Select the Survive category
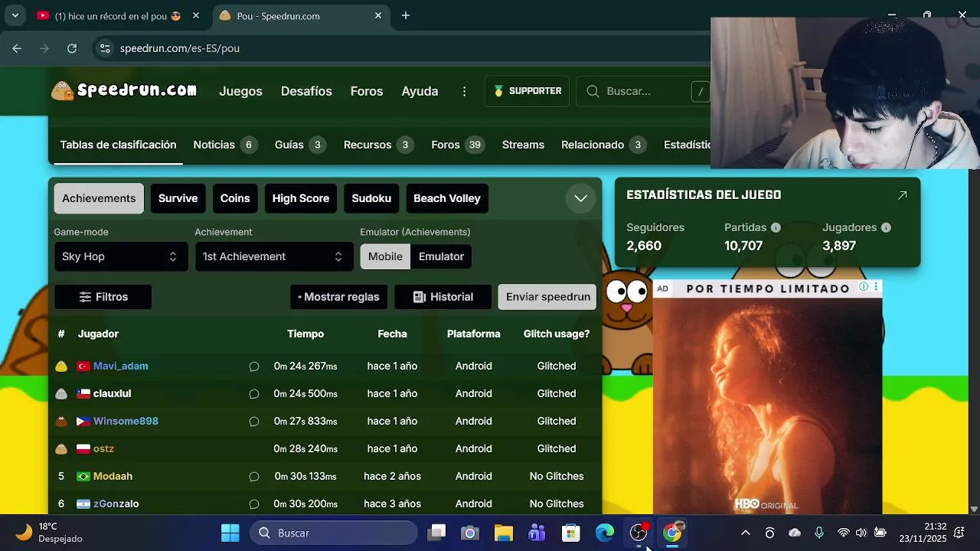 (x=178, y=198)
